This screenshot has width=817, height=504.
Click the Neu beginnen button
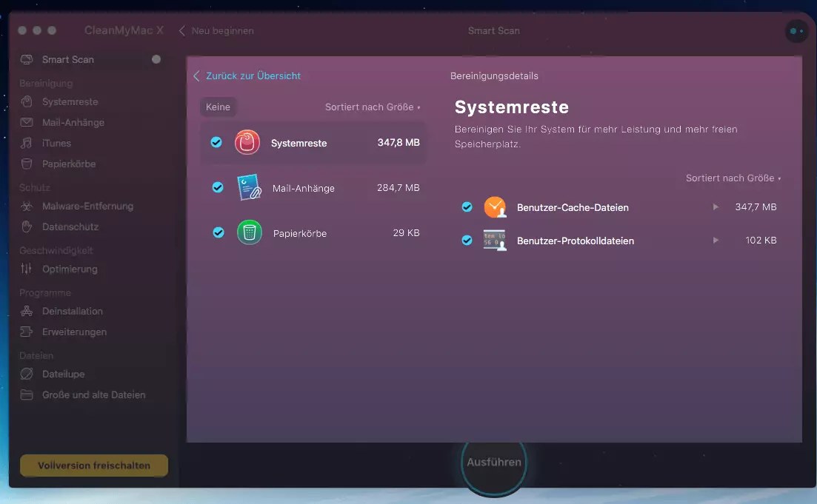[216, 31]
